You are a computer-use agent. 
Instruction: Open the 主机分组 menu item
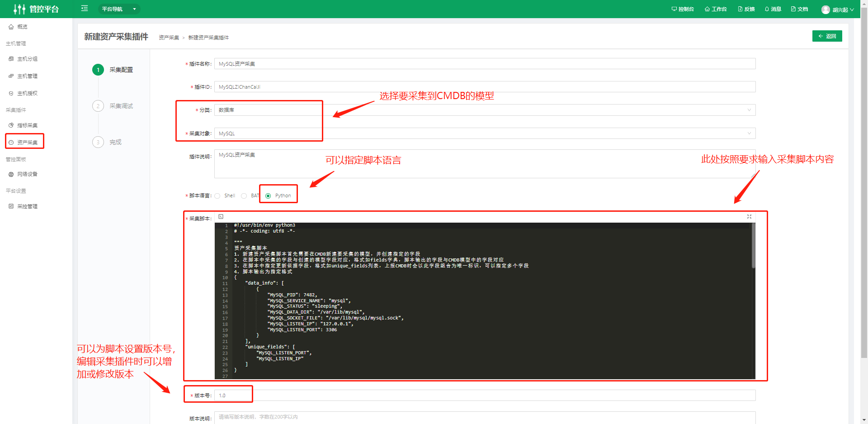(27, 59)
